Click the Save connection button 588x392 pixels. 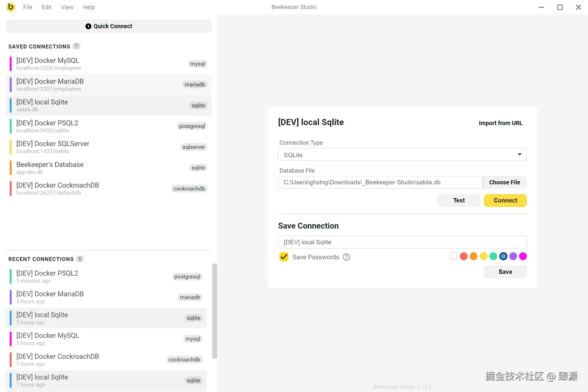click(x=505, y=272)
